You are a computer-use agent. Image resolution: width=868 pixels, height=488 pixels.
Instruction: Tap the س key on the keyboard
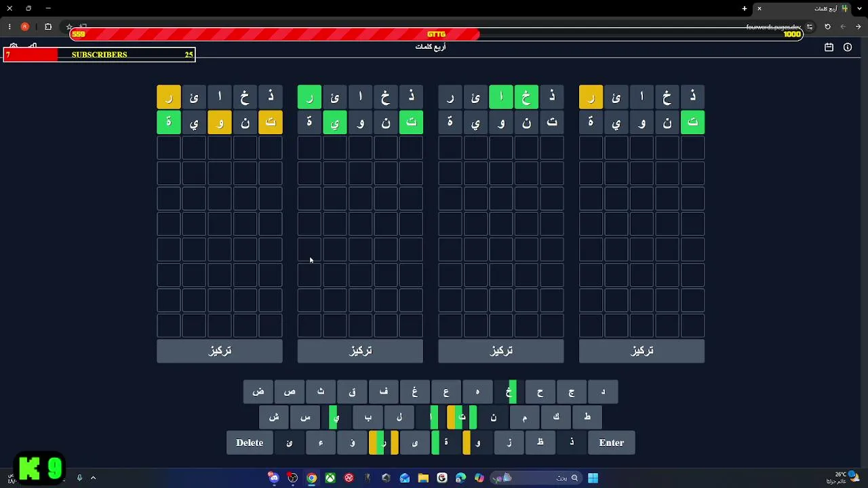(x=305, y=418)
